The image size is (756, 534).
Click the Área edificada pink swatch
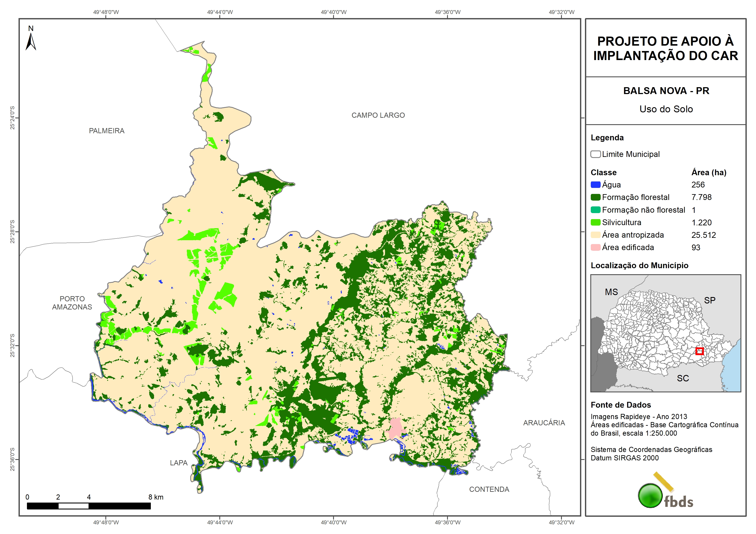click(595, 248)
